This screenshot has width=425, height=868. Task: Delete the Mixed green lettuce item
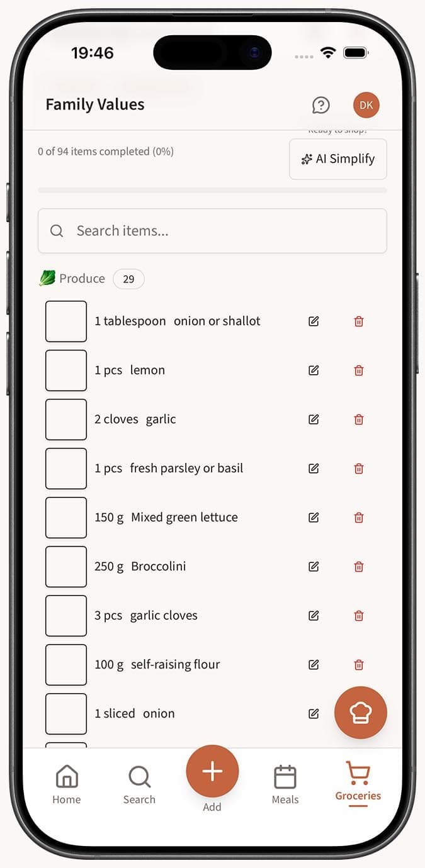coord(358,518)
